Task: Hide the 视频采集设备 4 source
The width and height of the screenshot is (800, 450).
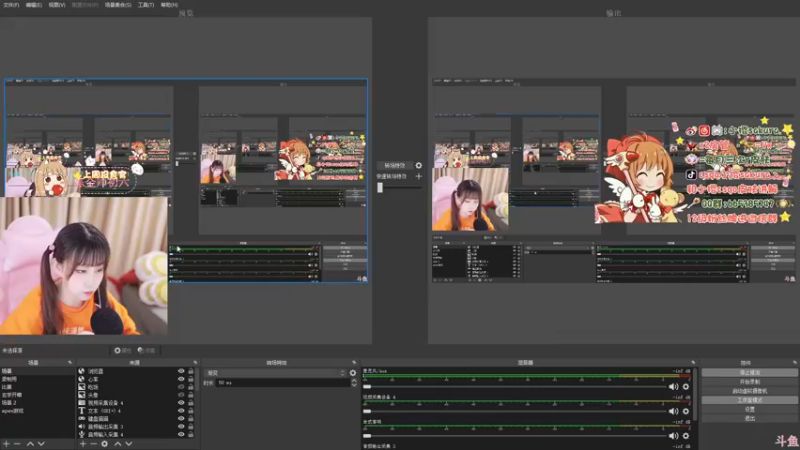Action: click(x=181, y=403)
